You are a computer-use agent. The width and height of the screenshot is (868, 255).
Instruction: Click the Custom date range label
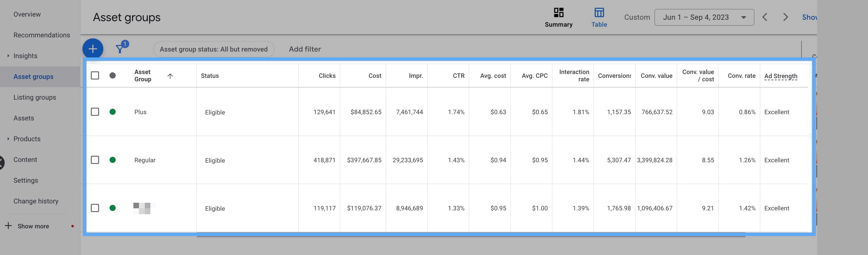637,17
